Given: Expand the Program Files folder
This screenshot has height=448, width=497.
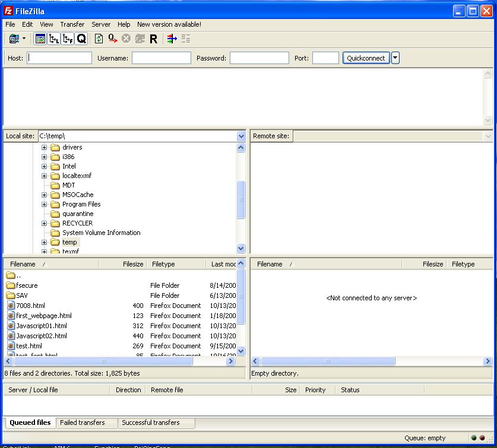Looking at the screenshot, I should pyautogui.click(x=44, y=205).
